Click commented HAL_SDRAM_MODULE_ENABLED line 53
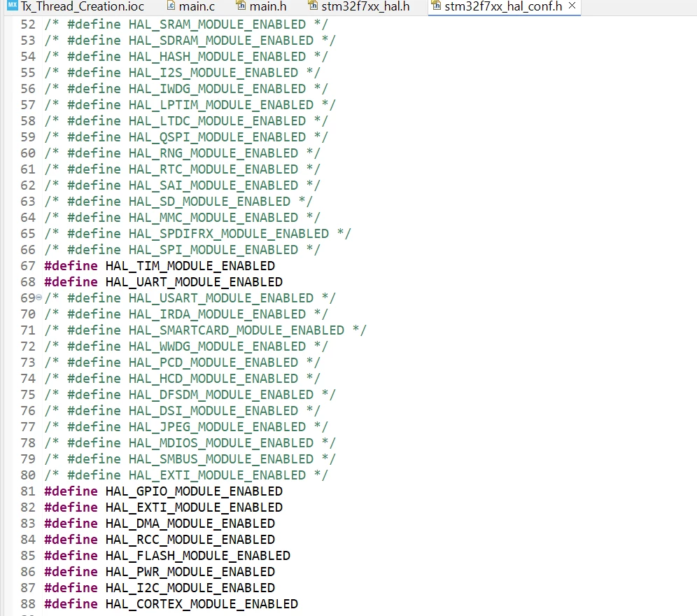Screen dimensions: 697x616 190,41
